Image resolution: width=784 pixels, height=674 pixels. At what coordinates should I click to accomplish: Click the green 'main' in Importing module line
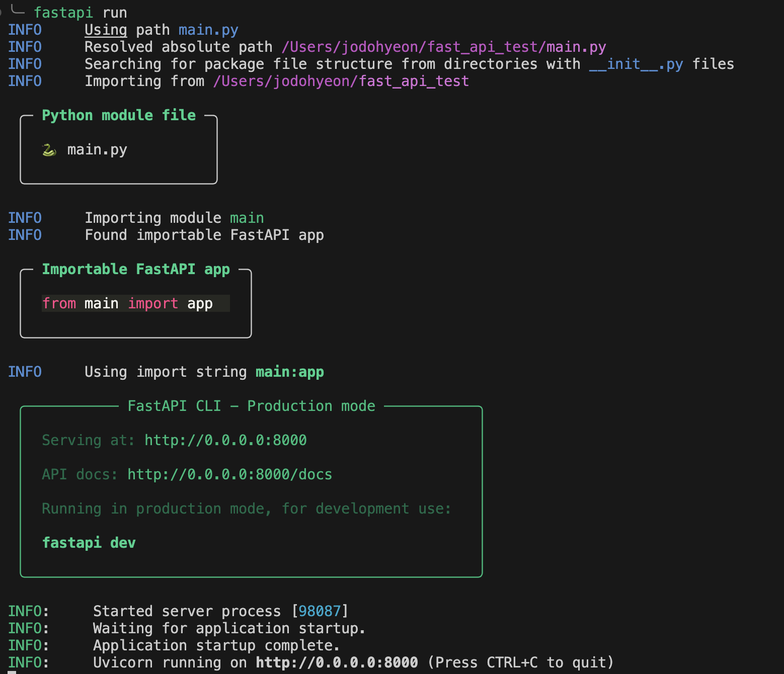point(247,218)
